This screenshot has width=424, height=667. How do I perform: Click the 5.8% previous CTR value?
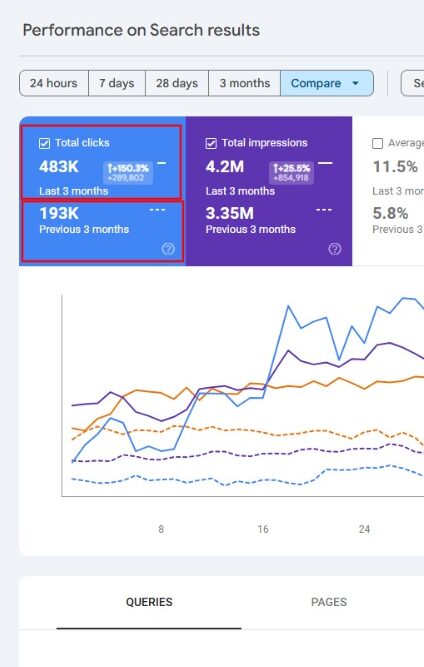[x=390, y=213]
